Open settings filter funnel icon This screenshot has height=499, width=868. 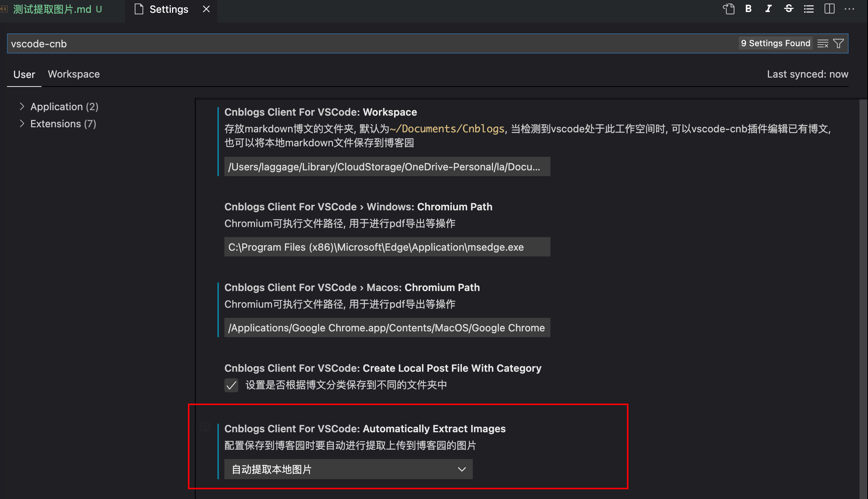[838, 43]
